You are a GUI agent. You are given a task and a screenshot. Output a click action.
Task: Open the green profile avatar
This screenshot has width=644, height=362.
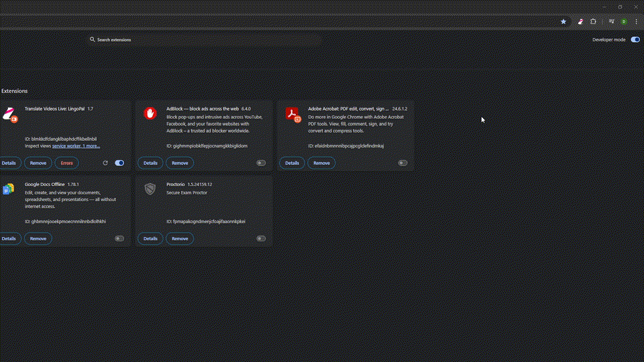click(x=624, y=21)
